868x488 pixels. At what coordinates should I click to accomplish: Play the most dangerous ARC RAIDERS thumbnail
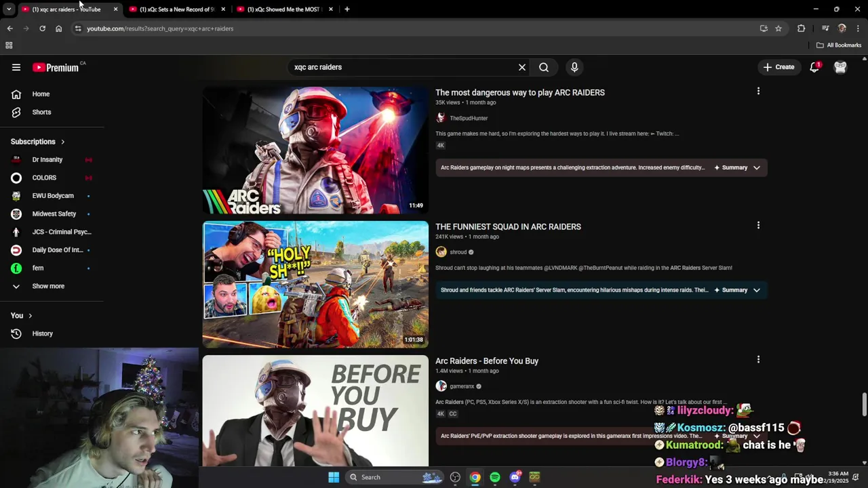coord(315,150)
